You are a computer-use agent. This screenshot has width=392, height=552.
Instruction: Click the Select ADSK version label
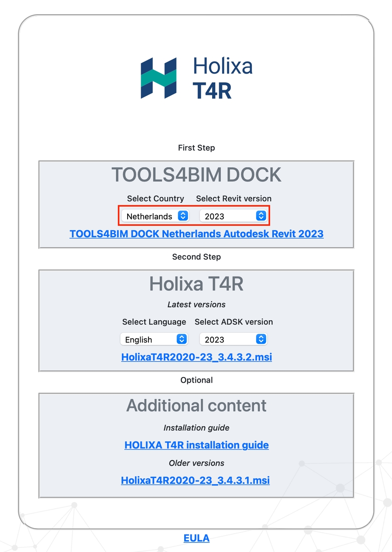pos(233,322)
